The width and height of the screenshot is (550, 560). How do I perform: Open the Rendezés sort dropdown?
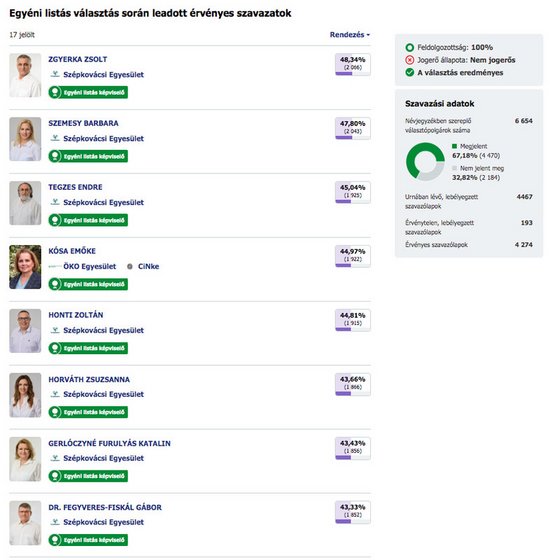click(x=350, y=35)
